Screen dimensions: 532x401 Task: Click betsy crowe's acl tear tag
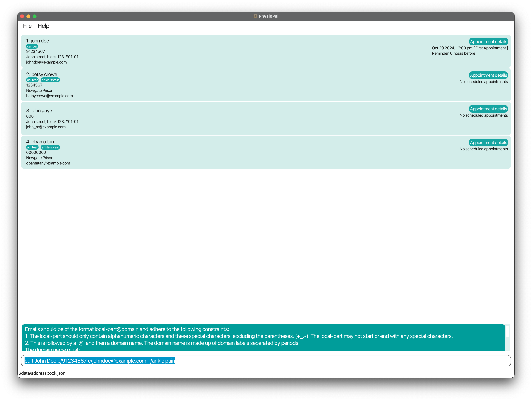(x=32, y=80)
